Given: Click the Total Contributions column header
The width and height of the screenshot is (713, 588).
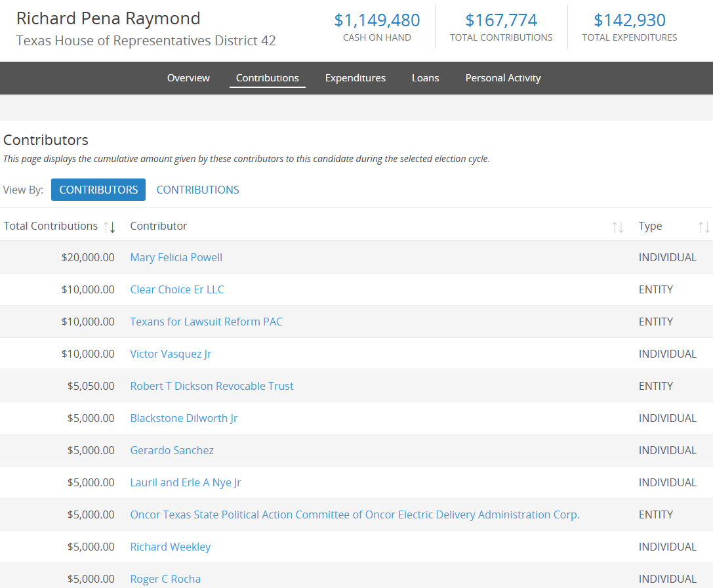Looking at the screenshot, I should (x=51, y=226).
